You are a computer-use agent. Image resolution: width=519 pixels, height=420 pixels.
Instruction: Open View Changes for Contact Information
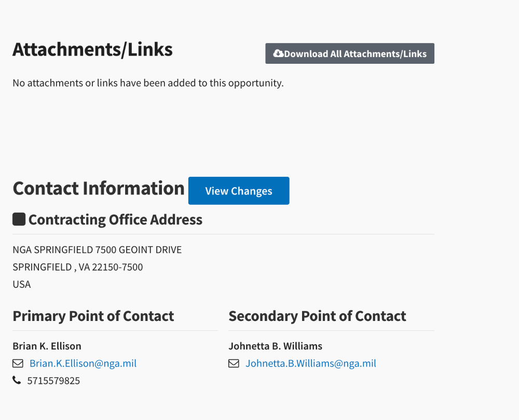coord(239,191)
